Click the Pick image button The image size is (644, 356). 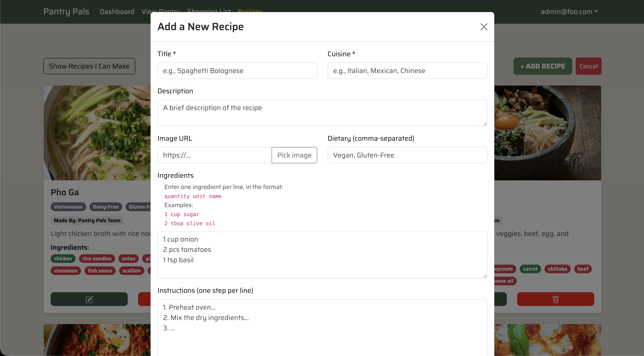coord(294,155)
